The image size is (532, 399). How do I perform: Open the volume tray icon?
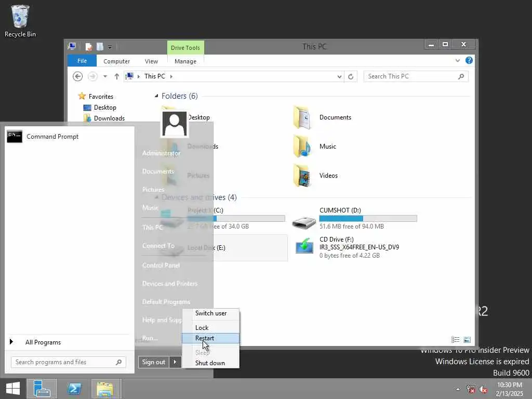pyautogui.click(x=483, y=389)
